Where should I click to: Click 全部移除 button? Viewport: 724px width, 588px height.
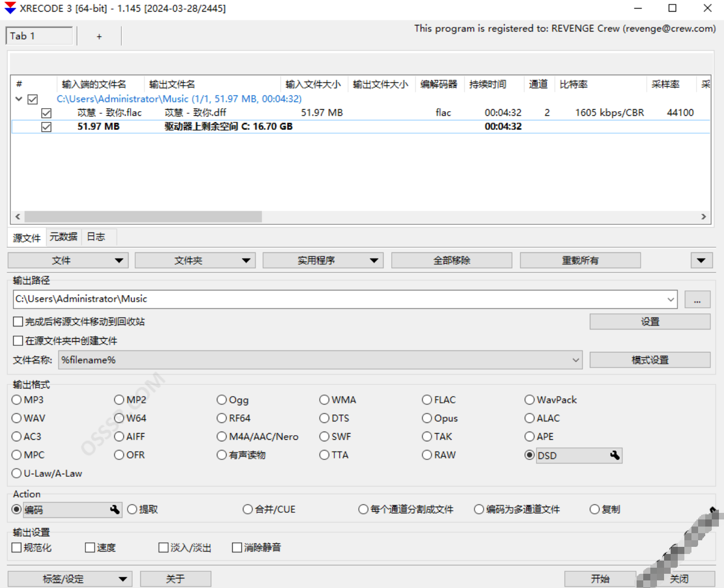[452, 260]
